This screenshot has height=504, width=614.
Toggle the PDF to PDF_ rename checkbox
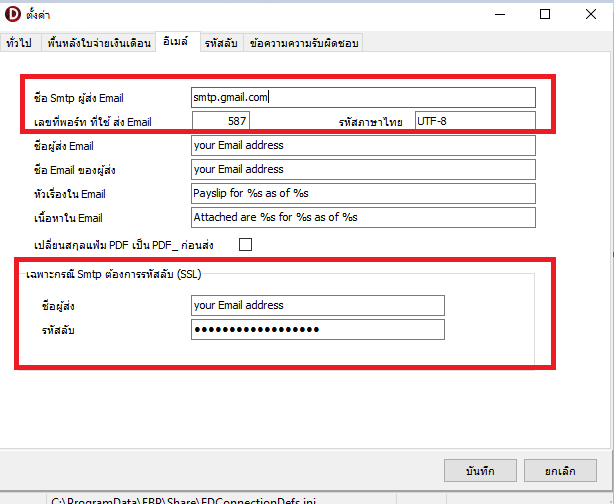tap(244, 244)
